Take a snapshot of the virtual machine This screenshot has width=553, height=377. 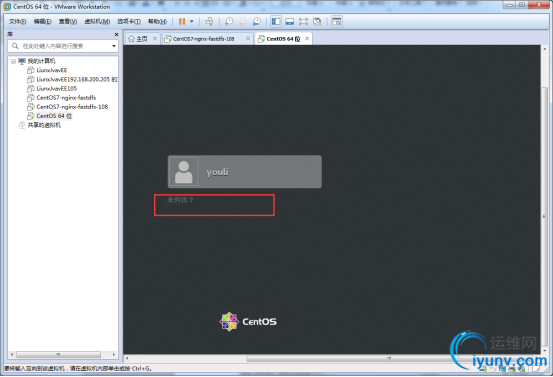point(229,22)
